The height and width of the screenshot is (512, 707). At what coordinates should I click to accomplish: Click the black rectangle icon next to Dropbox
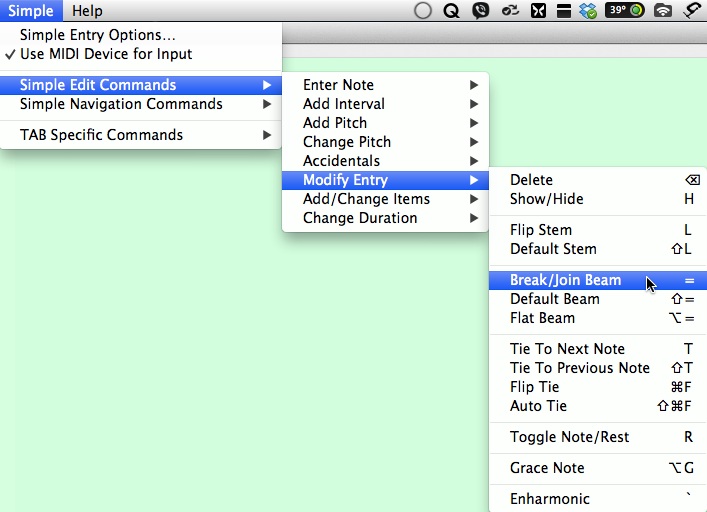pyautogui.click(x=564, y=11)
